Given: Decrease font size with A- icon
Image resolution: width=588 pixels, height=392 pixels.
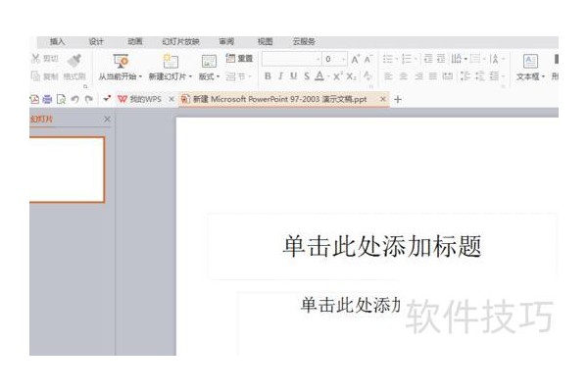Looking at the screenshot, I should [368, 59].
